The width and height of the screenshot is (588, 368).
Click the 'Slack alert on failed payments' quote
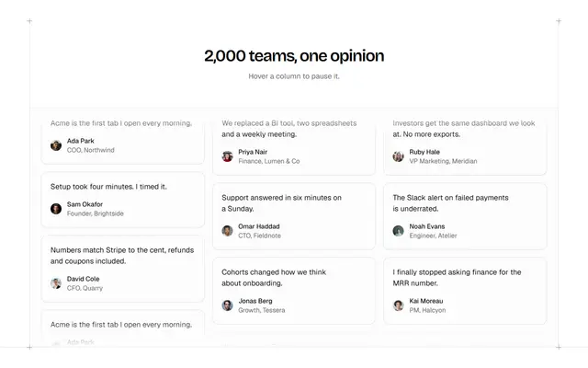[x=451, y=203]
